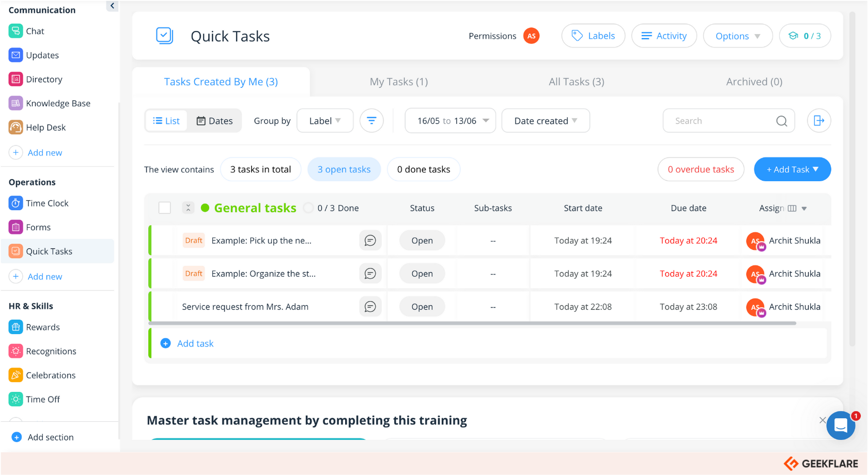Switch to the My Tasks tab
This screenshot has height=475, width=868.
click(398, 82)
